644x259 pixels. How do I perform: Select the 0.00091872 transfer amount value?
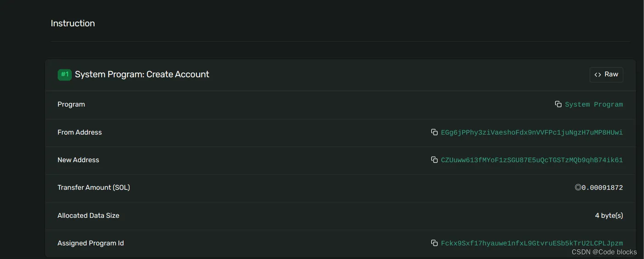tap(602, 188)
